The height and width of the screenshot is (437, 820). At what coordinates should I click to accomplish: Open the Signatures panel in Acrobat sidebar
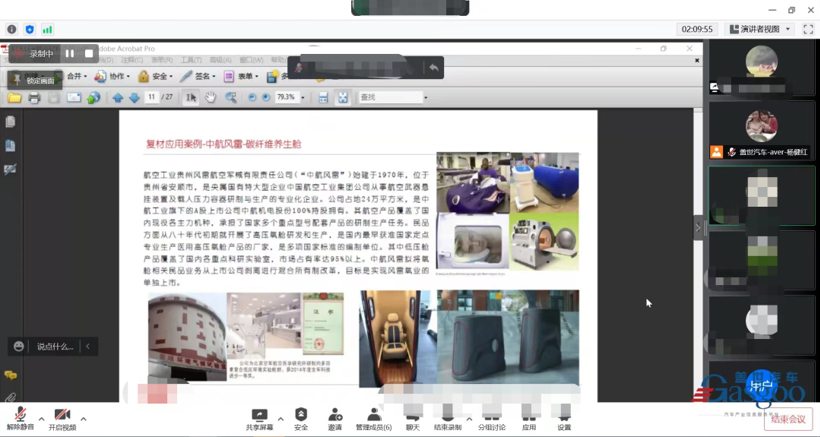[x=10, y=169]
